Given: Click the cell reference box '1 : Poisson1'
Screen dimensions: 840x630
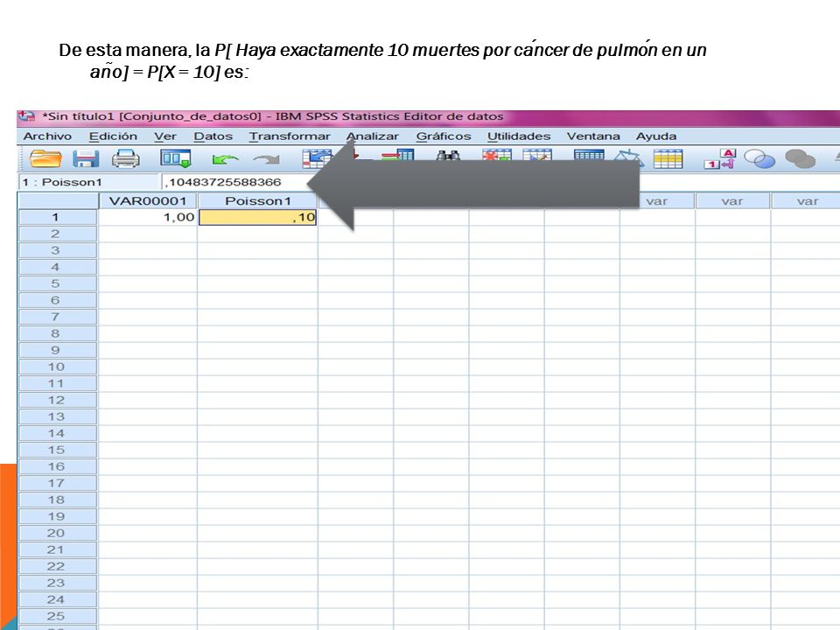Looking at the screenshot, I should [x=88, y=182].
